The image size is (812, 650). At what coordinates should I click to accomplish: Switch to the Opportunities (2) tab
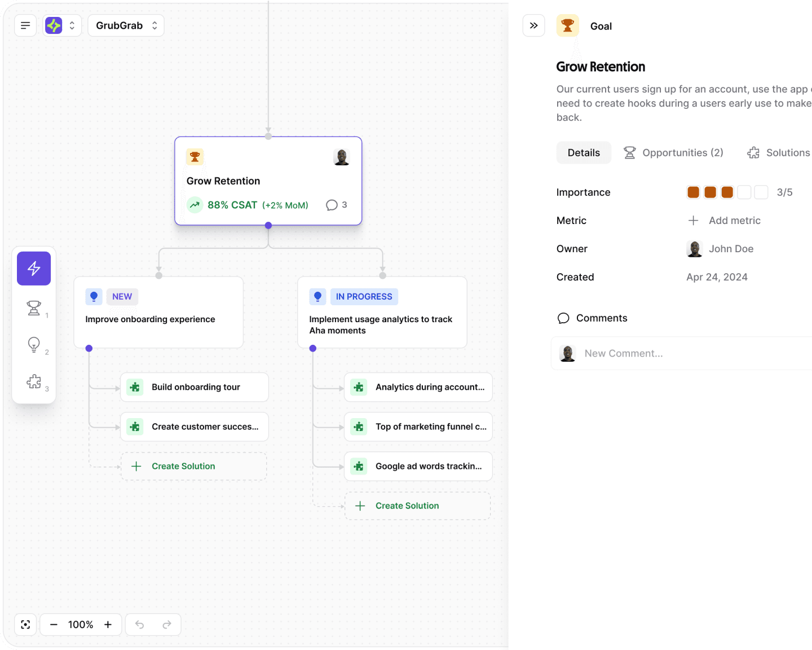click(673, 153)
